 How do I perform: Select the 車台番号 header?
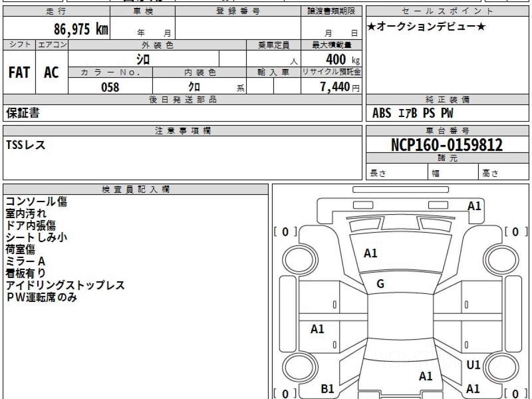pos(448,131)
